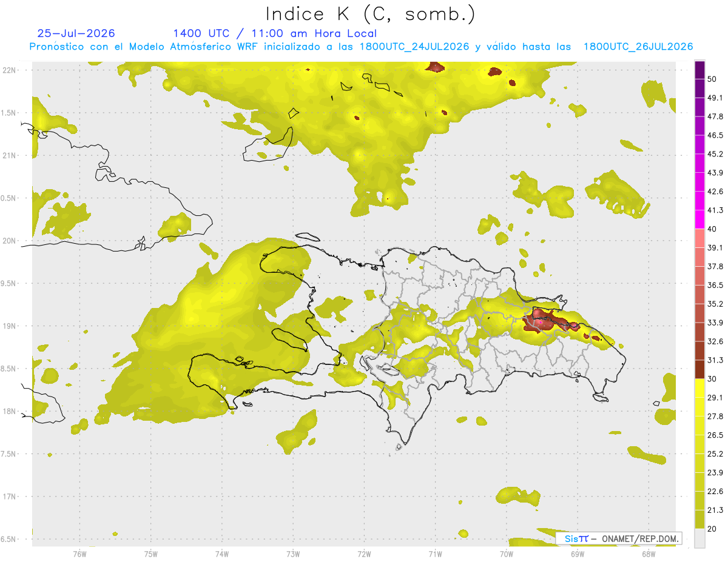Click the legend value '27.8'
728x562 pixels.
point(715,416)
